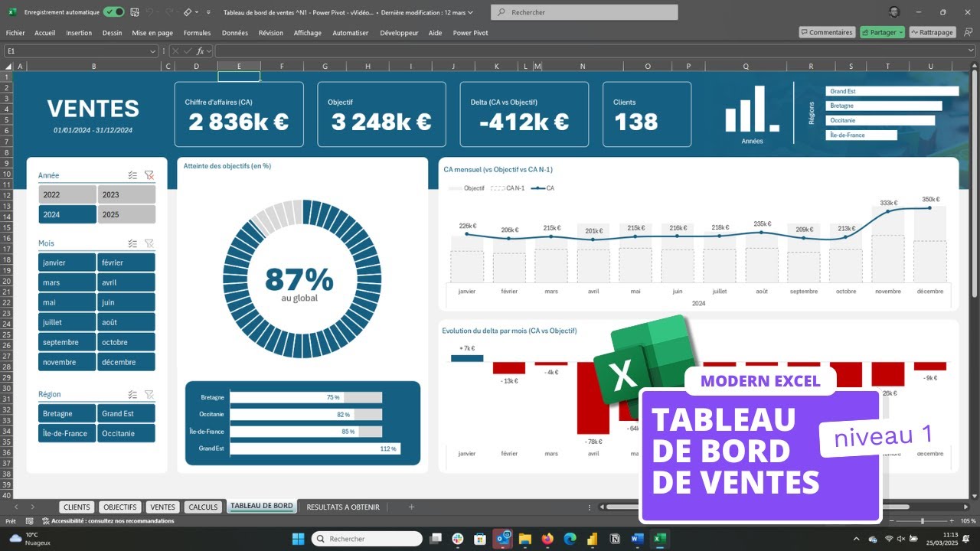Click the vertical scrollbar
Image resolution: width=980 pixels, height=551 pixels.
pyautogui.click(x=975, y=184)
